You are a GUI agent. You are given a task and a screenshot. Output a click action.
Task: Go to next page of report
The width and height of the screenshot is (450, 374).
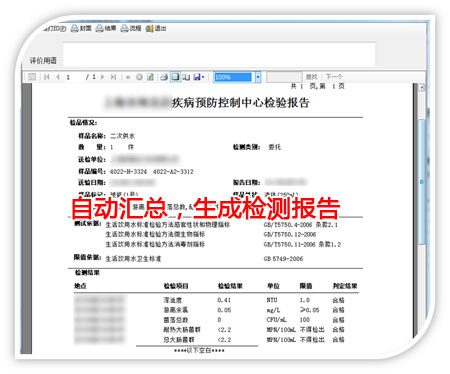(102, 77)
